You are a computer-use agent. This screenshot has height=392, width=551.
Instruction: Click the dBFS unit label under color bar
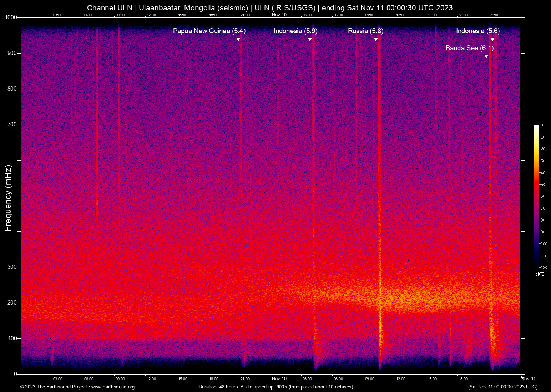540,274
